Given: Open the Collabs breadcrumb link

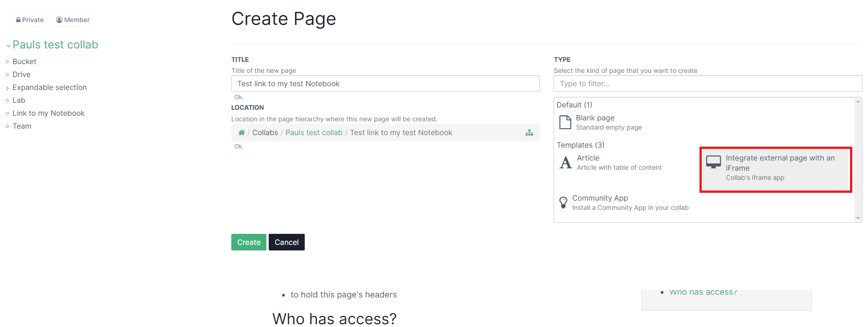Looking at the screenshot, I should point(265,133).
